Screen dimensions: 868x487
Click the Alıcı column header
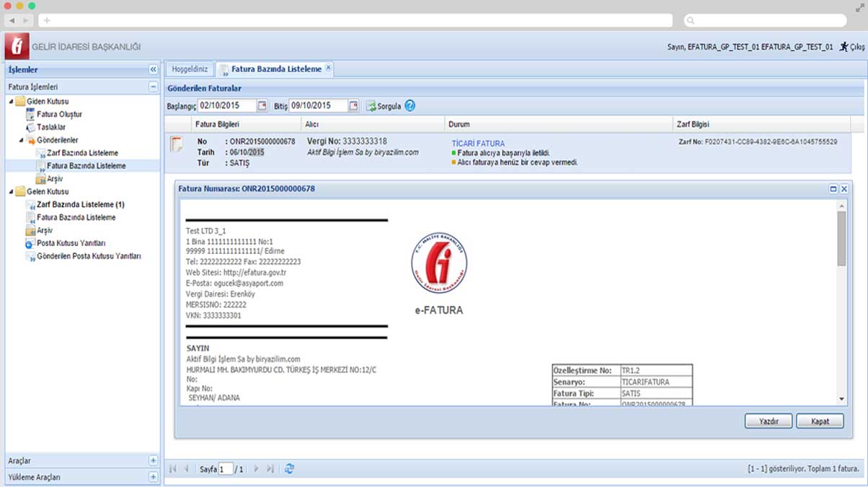pos(371,124)
